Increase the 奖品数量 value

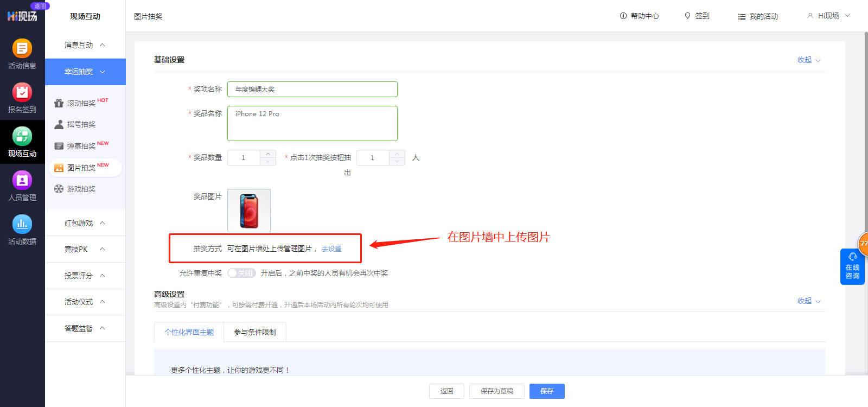(x=268, y=154)
